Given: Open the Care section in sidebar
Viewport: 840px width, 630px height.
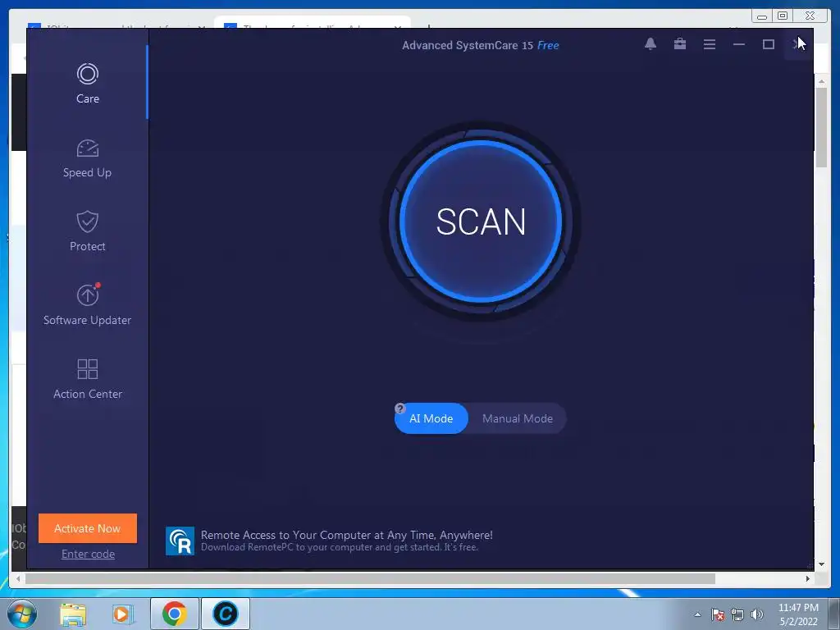Looking at the screenshot, I should 87,83.
